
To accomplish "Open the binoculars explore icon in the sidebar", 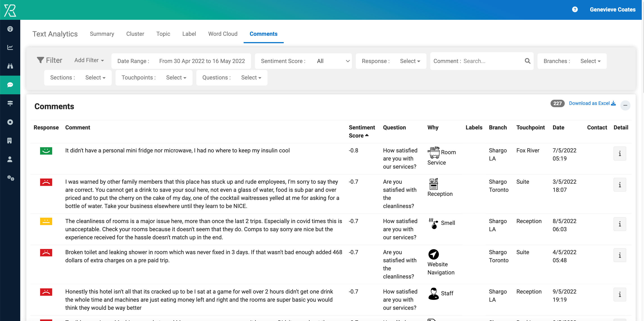I will [x=10, y=66].
